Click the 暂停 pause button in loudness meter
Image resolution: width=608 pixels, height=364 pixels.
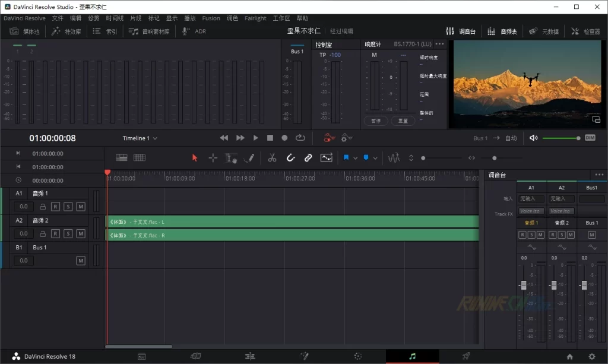[375, 121]
